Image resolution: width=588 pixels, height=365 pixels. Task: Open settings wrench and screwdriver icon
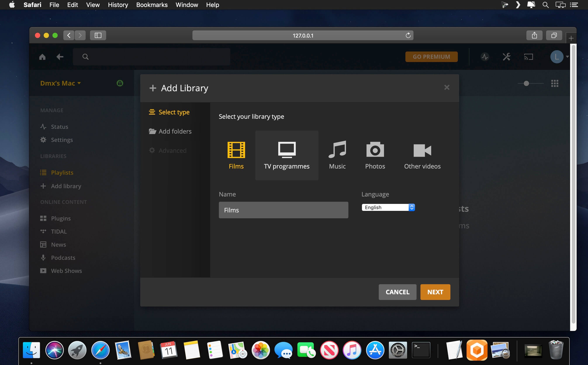tap(506, 57)
